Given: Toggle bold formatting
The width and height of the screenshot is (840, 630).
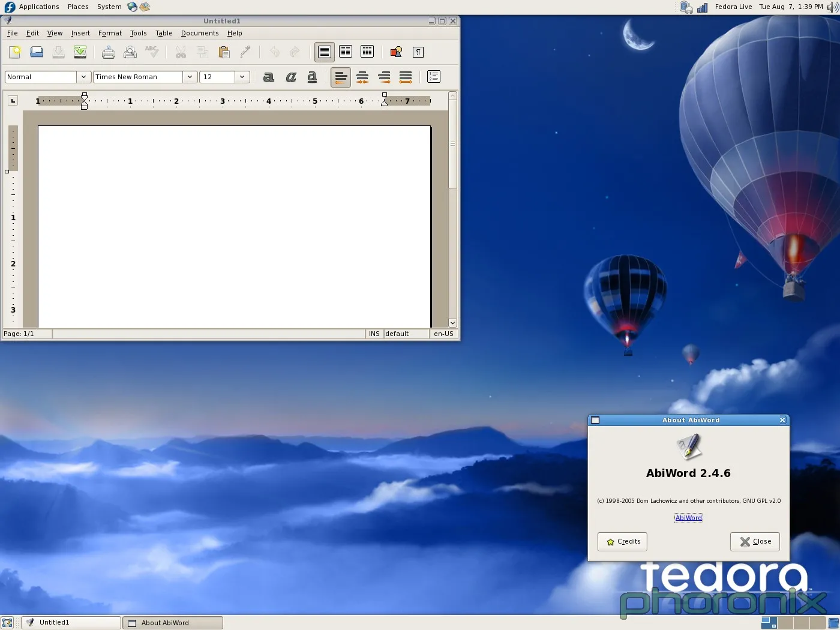Looking at the screenshot, I should point(269,77).
